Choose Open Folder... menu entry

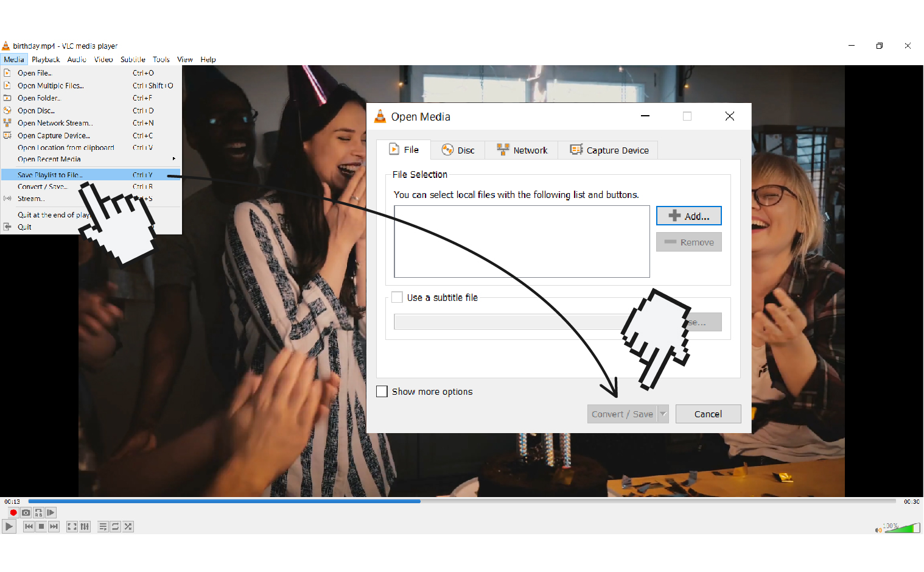(91, 98)
